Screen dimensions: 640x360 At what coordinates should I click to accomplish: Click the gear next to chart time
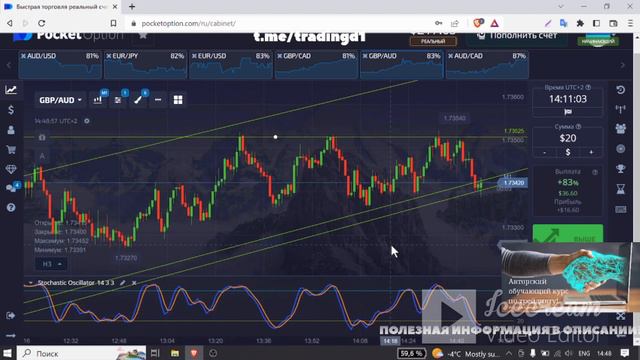pyautogui.click(x=87, y=121)
